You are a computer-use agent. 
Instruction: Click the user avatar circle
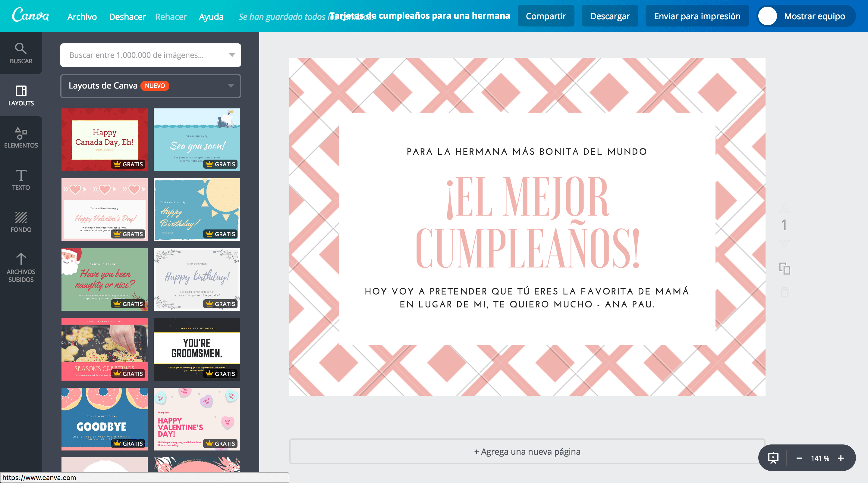tap(767, 16)
